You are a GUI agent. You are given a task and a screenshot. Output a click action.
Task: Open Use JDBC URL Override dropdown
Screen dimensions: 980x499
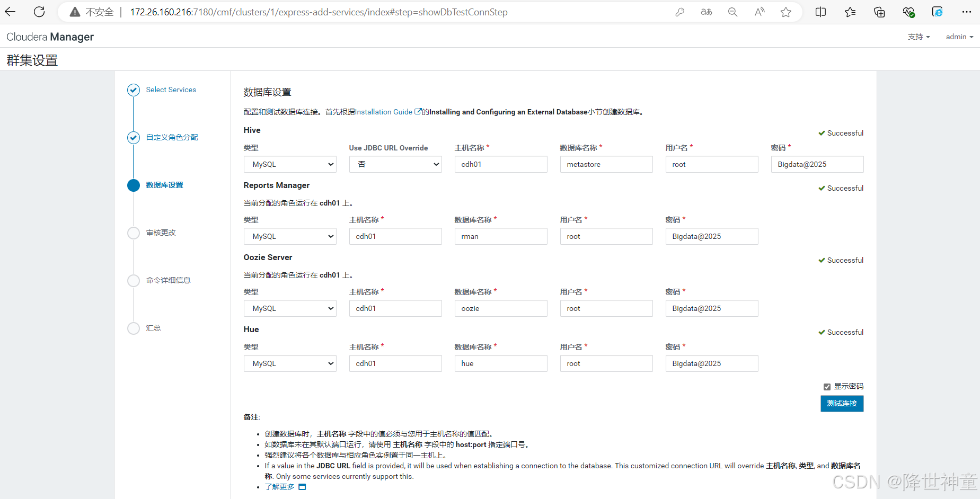(x=395, y=164)
